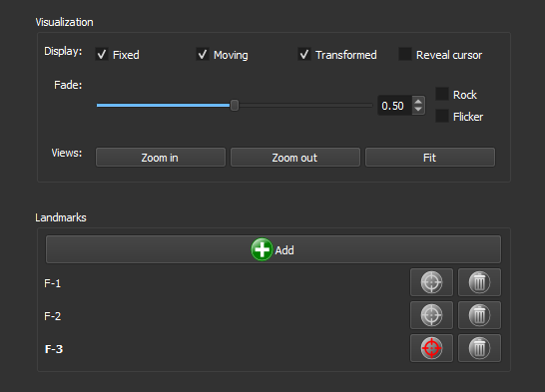Viewport: 545px width, 392px height.
Task: Increase Fade value with up arrow
Action: tap(418, 102)
